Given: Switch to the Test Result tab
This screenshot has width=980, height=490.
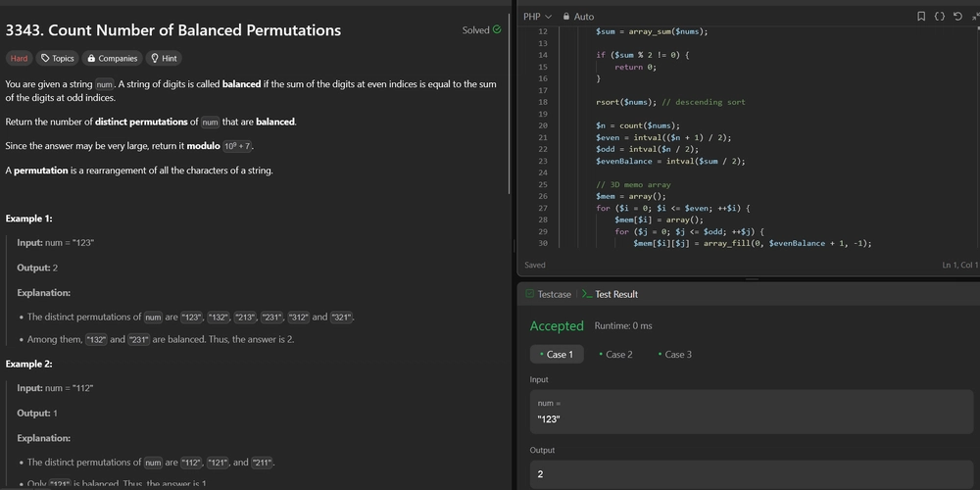Looking at the screenshot, I should tap(610, 294).
